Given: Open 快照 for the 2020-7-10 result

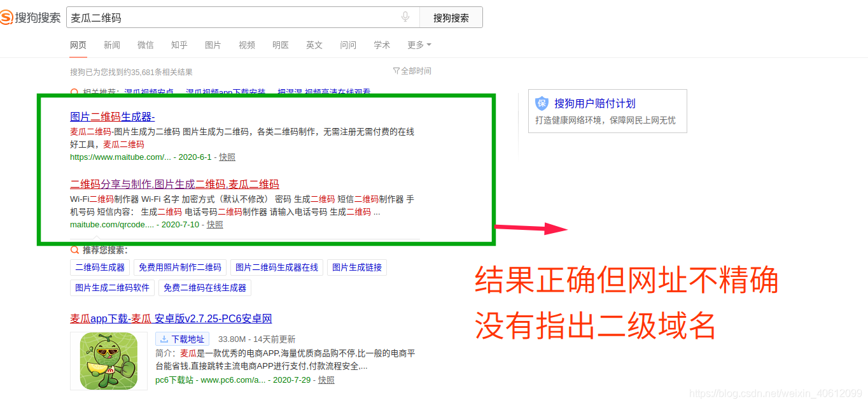Looking at the screenshot, I should point(215,224).
